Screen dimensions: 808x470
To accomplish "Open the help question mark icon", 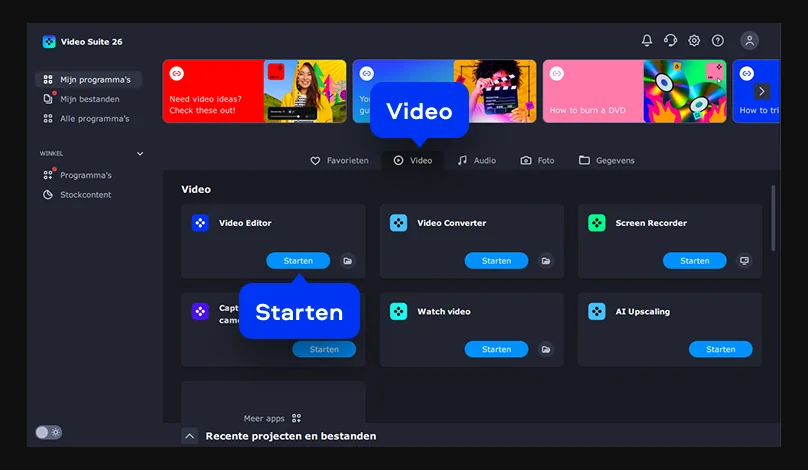I will [x=718, y=40].
